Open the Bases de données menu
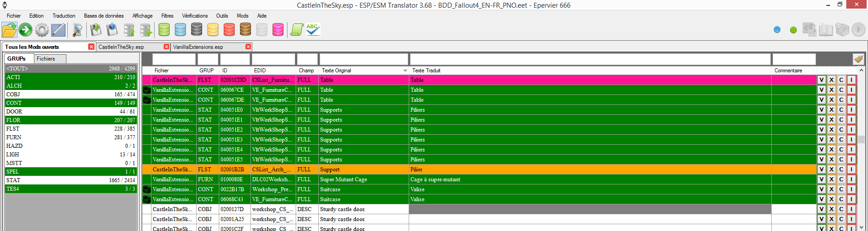Image resolution: width=868 pixels, height=231 pixels. 104,16
